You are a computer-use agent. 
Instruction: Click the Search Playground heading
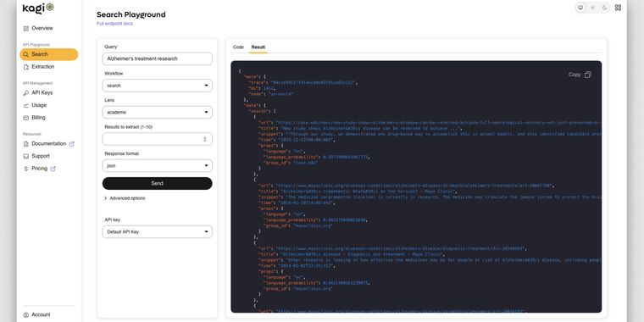coord(131,14)
